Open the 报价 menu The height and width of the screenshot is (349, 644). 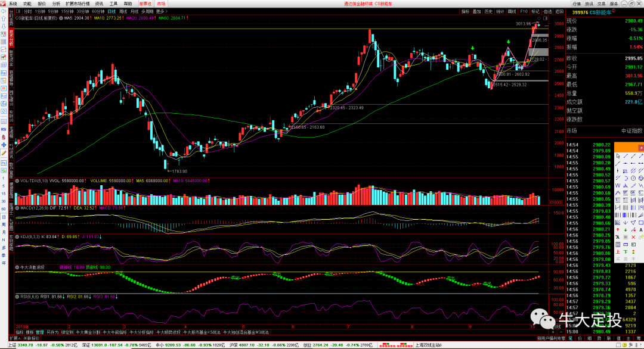pos(42,4)
